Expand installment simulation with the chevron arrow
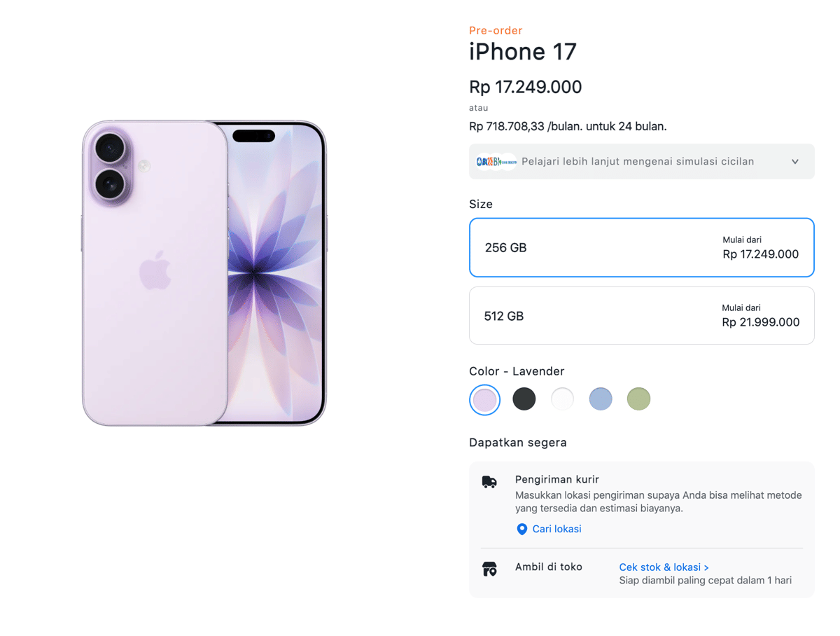840x636 pixels. click(x=795, y=162)
